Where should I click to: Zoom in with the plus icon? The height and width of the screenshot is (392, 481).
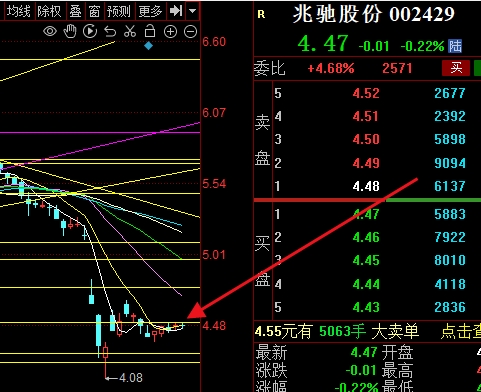pyautogui.click(x=170, y=32)
